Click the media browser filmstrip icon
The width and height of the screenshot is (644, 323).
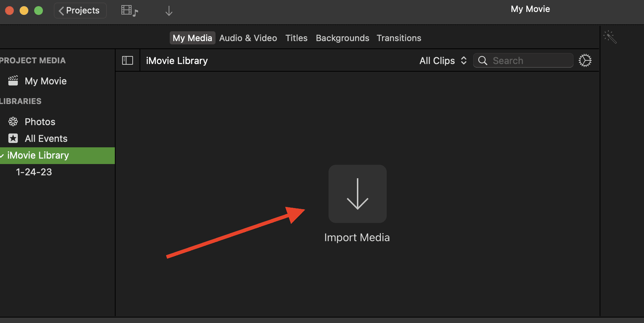(x=129, y=11)
